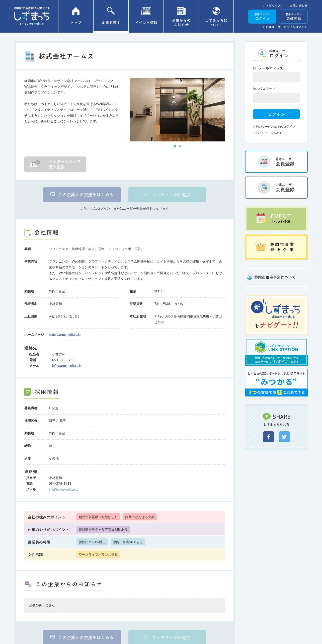Click the 企業を探す magnifier icon
Viewport: 322px width, 644px height.
(x=111, y=11)
